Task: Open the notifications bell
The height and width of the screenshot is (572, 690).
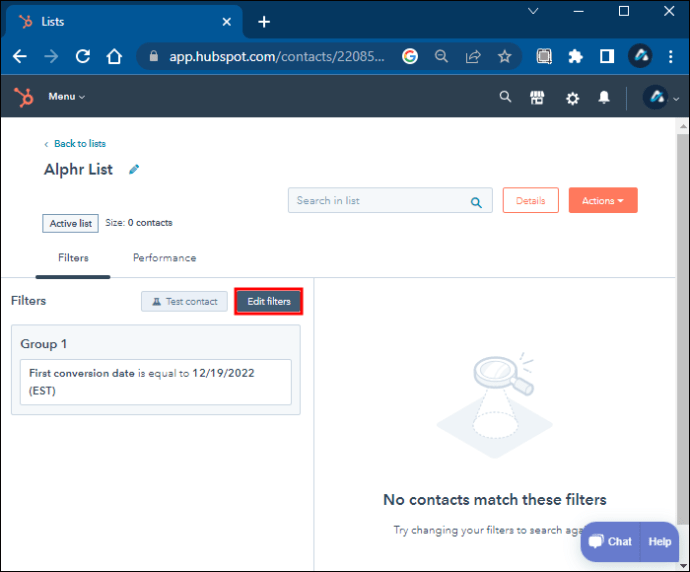Action: tap(604, 97)
